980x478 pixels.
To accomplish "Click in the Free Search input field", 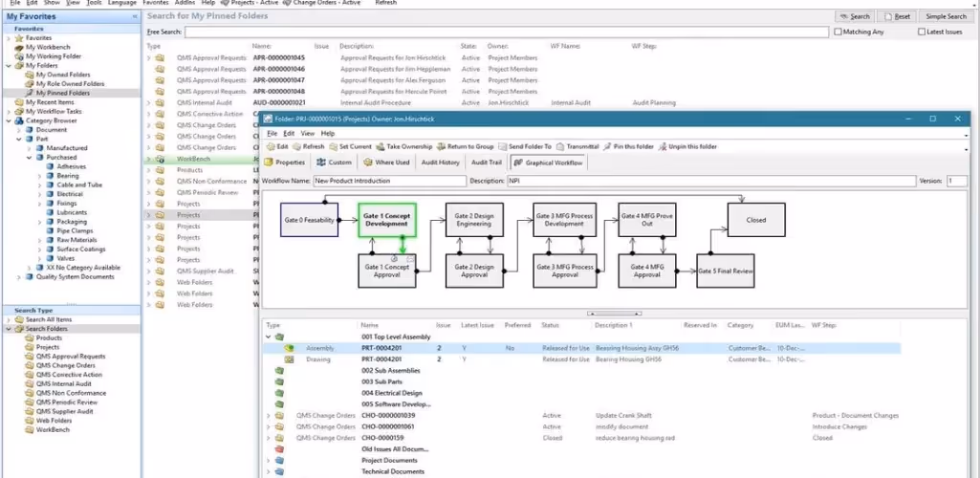I will point(506,32).
